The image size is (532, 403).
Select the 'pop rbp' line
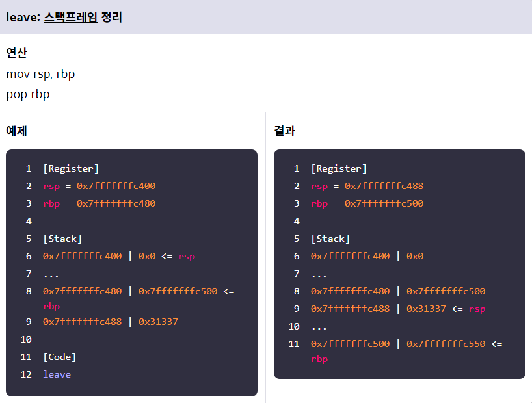28,94
